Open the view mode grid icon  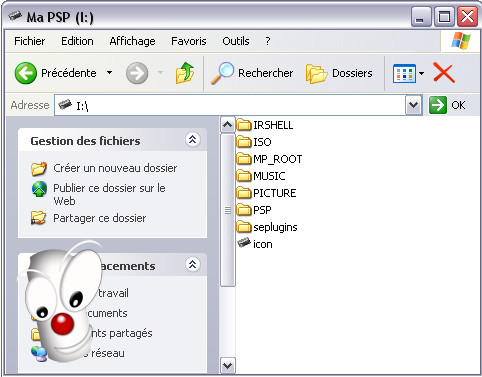tap(404, 73)
